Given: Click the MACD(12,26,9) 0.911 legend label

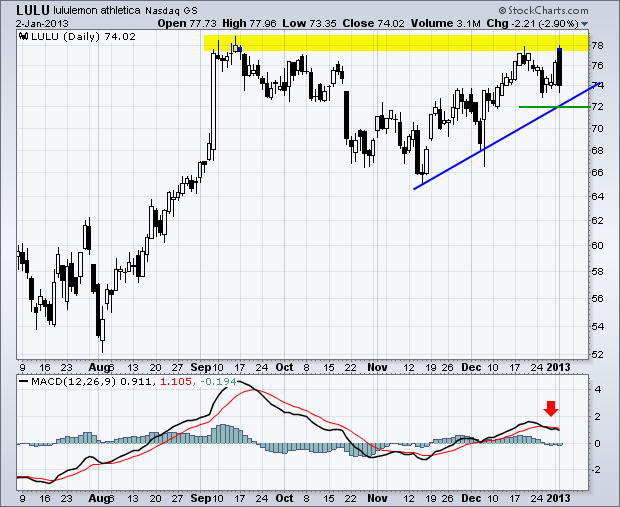Looking at the screenshot, I should point(91,382).
